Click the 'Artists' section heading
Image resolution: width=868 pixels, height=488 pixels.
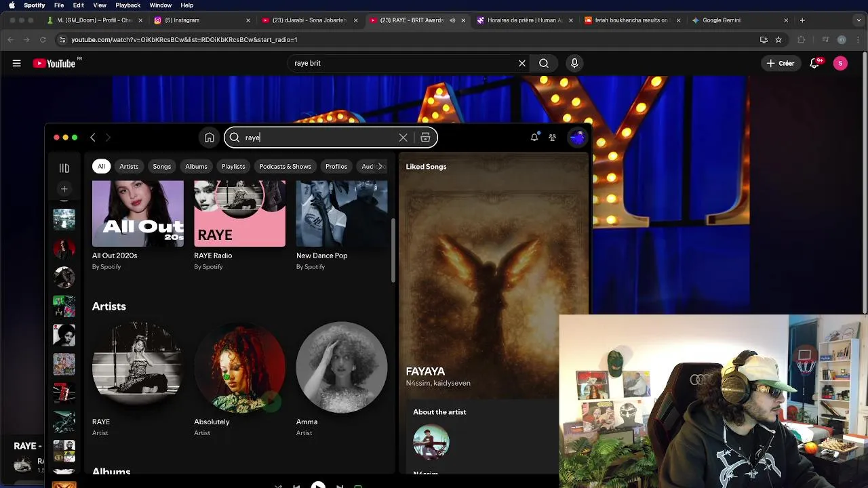tap(109, 306)
